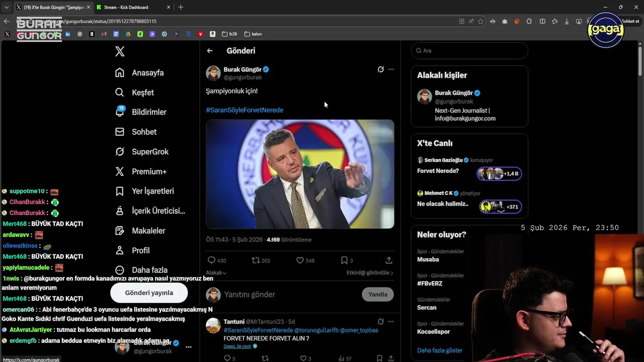
Task: Open browser Favorites list icon
Action: pyautogui.click(x=554, y=21)
